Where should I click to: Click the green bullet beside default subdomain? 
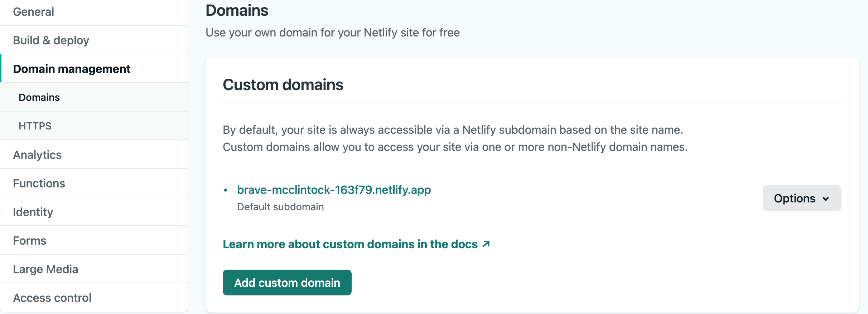tap(226, 190)
